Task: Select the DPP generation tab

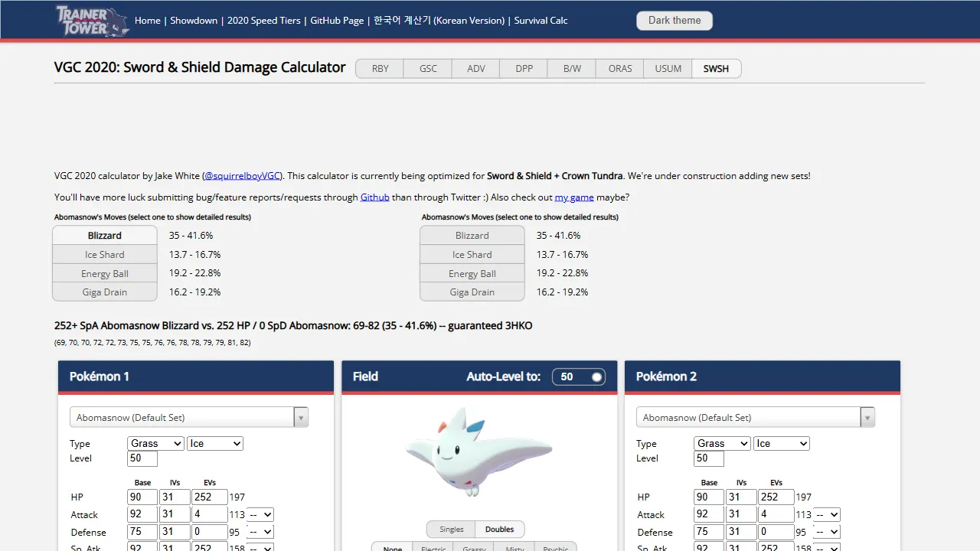Action: pos(524,69)
